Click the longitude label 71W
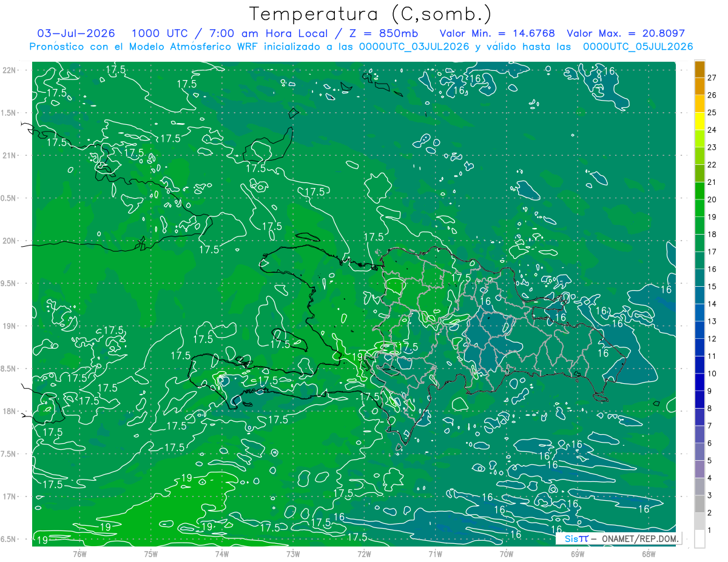 [435, 554]
